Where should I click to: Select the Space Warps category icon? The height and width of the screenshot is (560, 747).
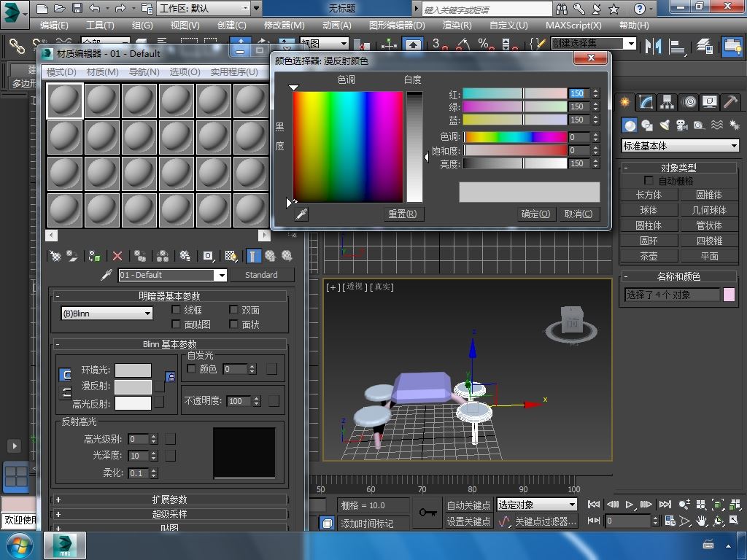716,125
